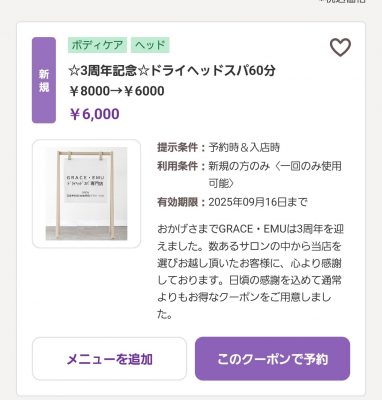
Task: Click the メニューを追加 button
Action: (109, 359)
